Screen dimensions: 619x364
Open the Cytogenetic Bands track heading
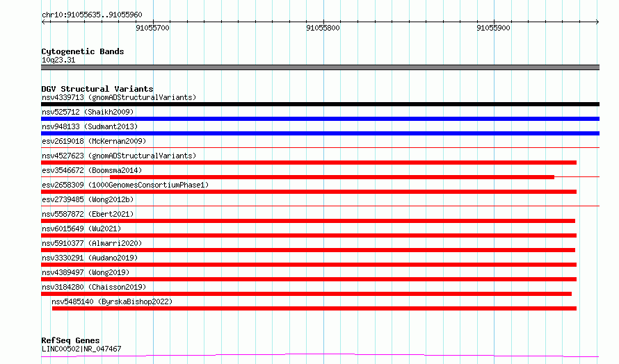click(x=83, y=51)
